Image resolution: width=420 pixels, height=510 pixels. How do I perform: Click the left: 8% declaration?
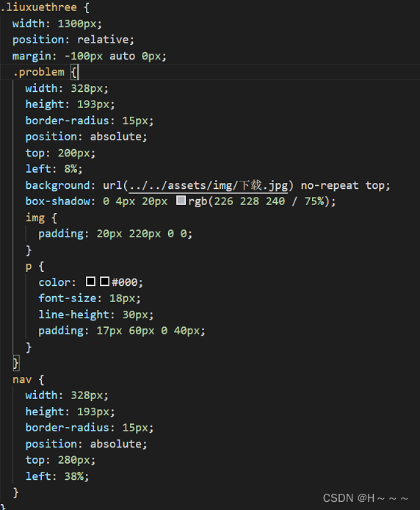[x=54, y=169]
